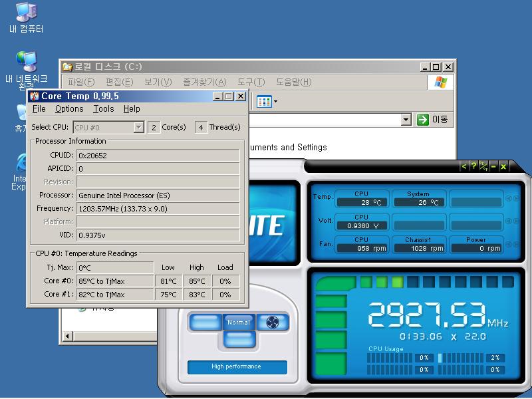Viewport: 532px width, 399px height.
Task: Click the System temperature reading 26 °C
Action: coord(420,203)
